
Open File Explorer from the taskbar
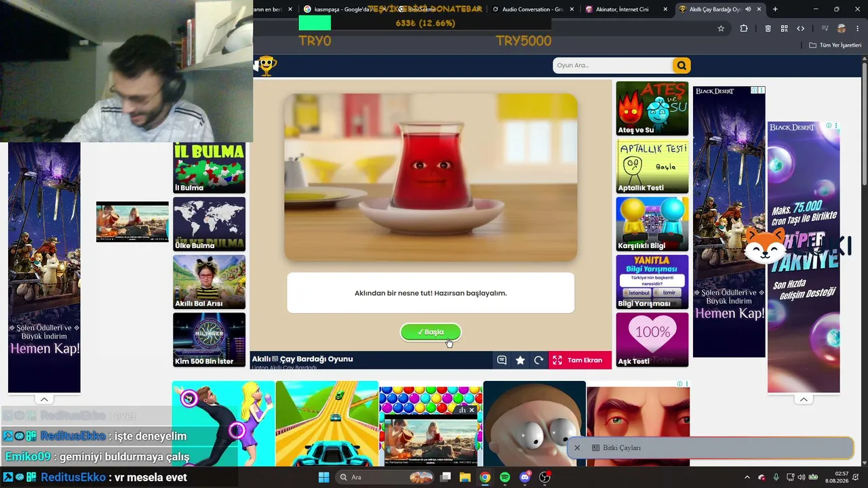465,477
